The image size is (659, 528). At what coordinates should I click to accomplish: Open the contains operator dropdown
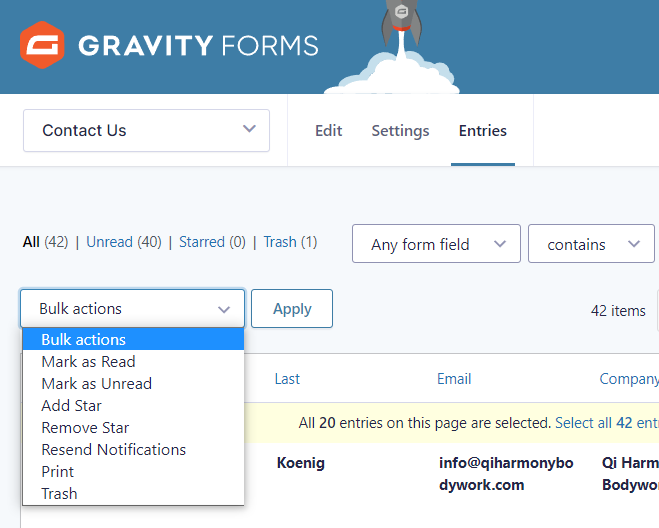[x=591, y=244]
